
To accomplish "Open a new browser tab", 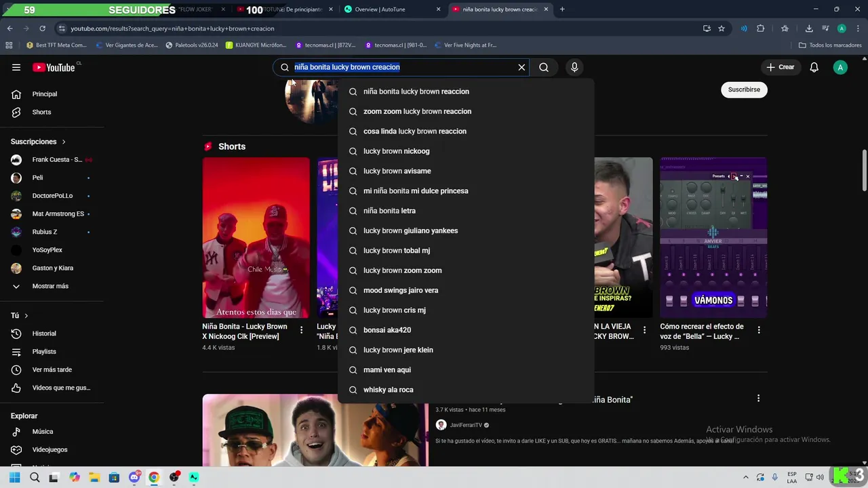I will coord(562,9).
